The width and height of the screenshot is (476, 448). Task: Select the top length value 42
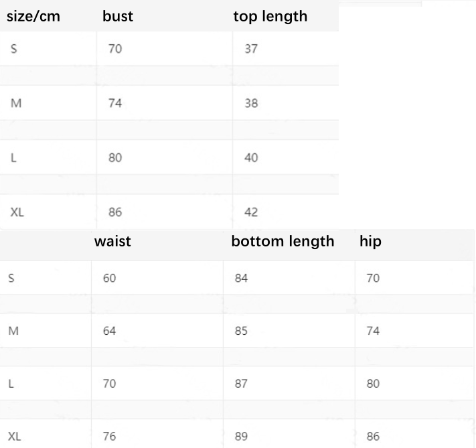pos(251,212)
